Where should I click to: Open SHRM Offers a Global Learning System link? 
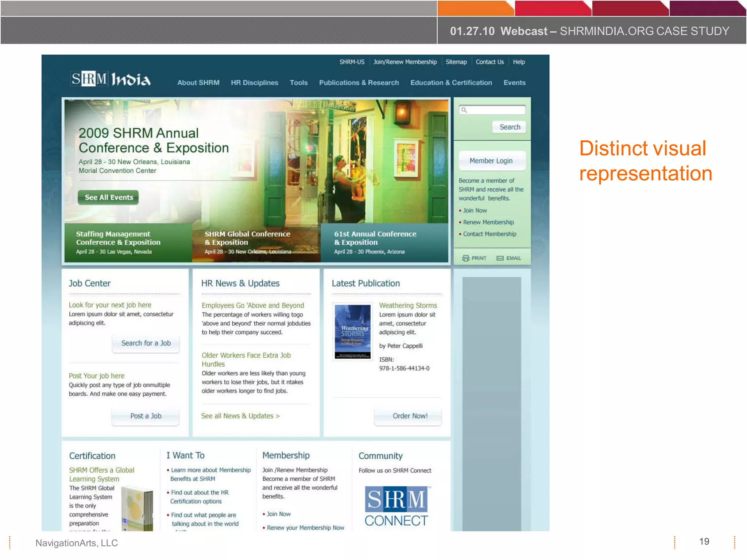pyautogui.click(x=102, y=474)
